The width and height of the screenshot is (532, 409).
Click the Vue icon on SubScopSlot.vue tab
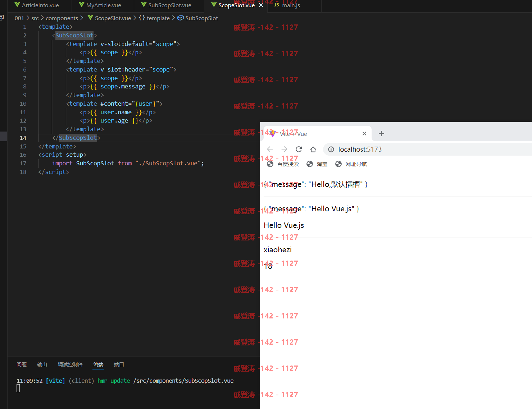click(144, 5)
